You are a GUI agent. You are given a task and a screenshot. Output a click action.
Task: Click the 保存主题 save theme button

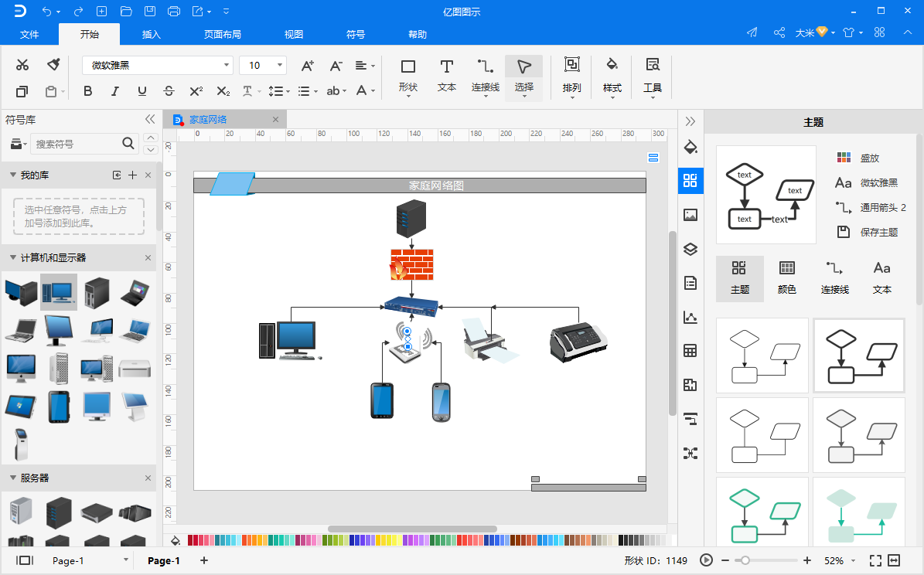868,232
